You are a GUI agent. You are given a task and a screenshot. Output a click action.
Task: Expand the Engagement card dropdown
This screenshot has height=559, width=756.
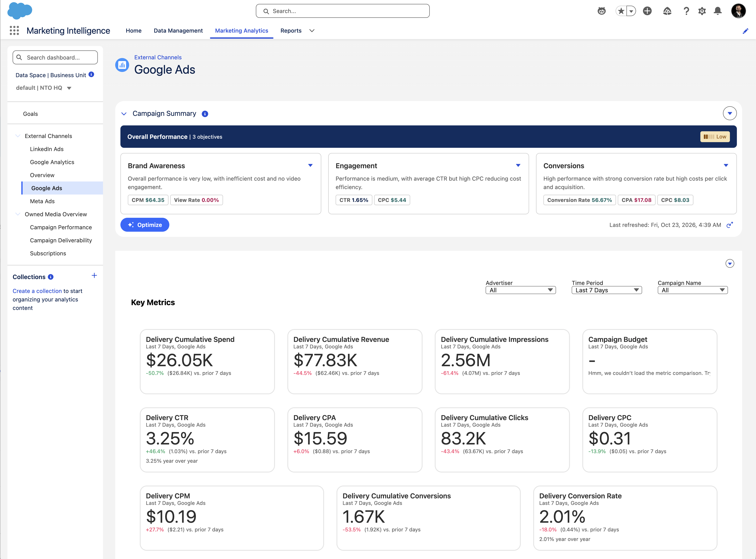pyautogui.click(x=518, y=165)
